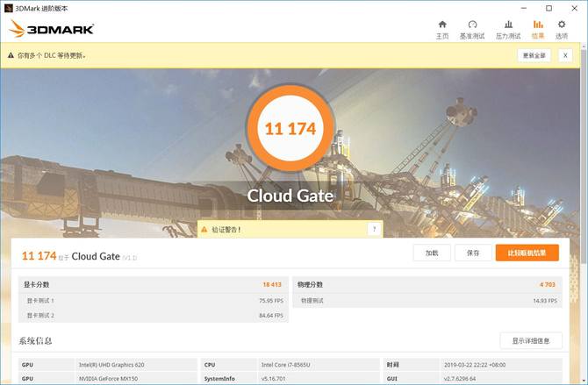
Task: Click the GUI version v2.7.6296 64
Action: pos(460,379)
